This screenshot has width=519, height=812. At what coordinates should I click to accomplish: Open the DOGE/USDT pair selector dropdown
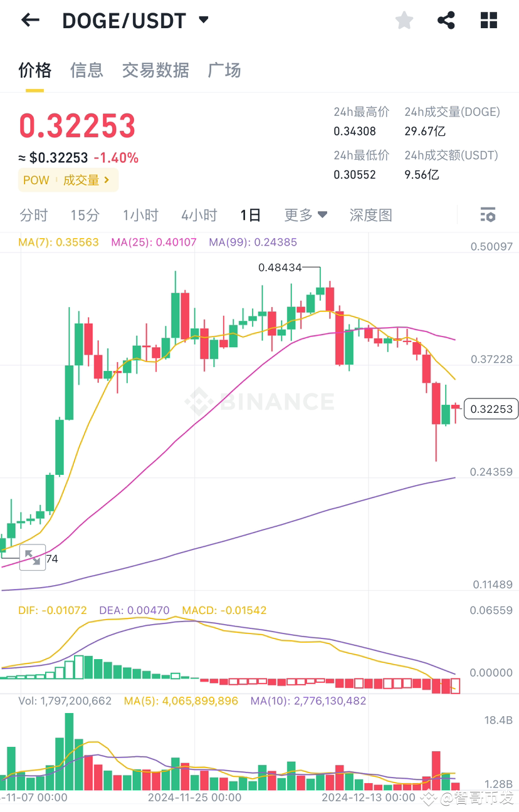203,19
